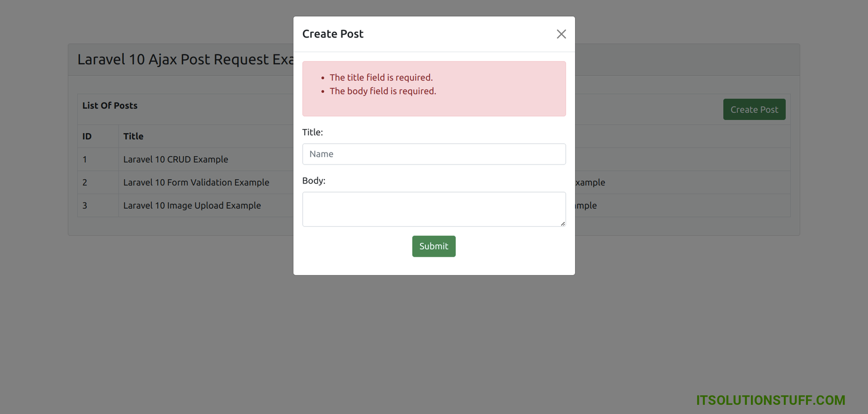Select the Laravel 10 CRUD Example row
The height and width of the screenshot is (414, 868).
click(x=175, y=160)
